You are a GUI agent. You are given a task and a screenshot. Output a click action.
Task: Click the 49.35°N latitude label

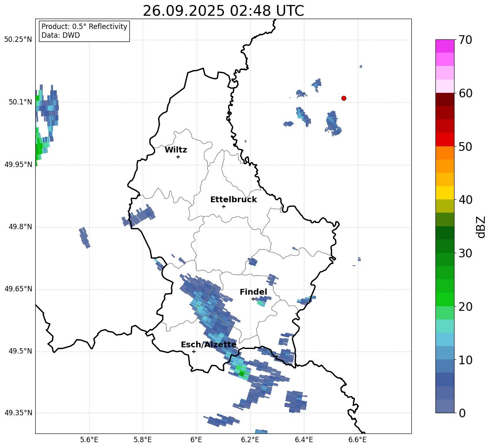(18, 413)
